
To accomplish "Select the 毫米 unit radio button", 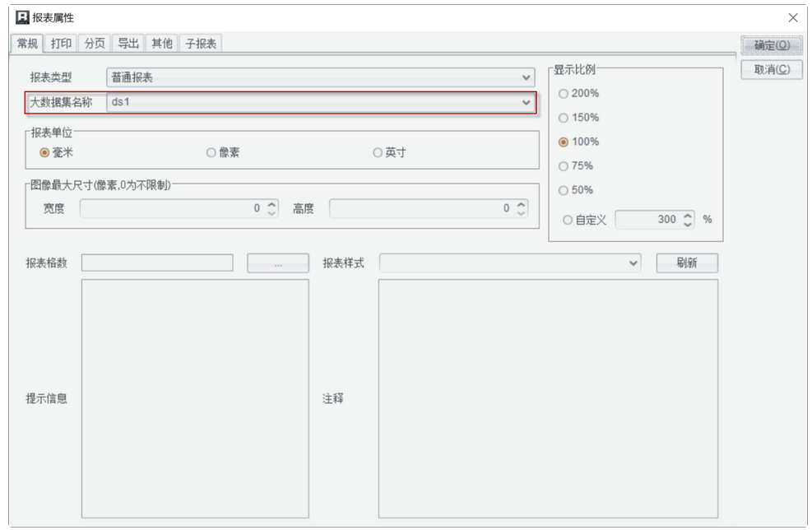I will (x=44, y=152).
